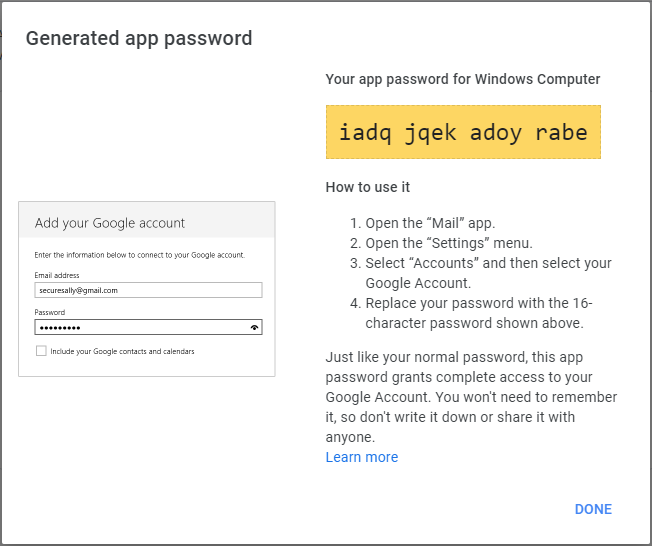Click the Include contacts and calendars label
This screenshot has width=652, height=546.
(x=122, y=351)
